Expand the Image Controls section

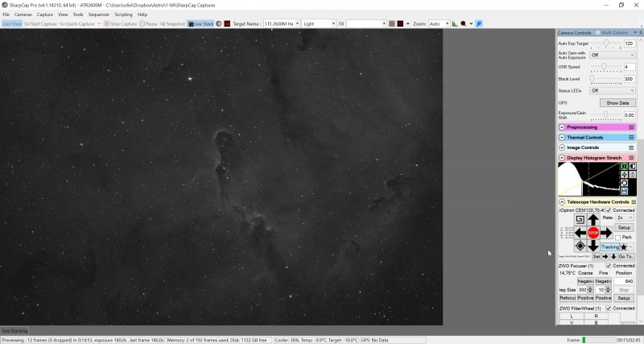[x=562, y=147]
